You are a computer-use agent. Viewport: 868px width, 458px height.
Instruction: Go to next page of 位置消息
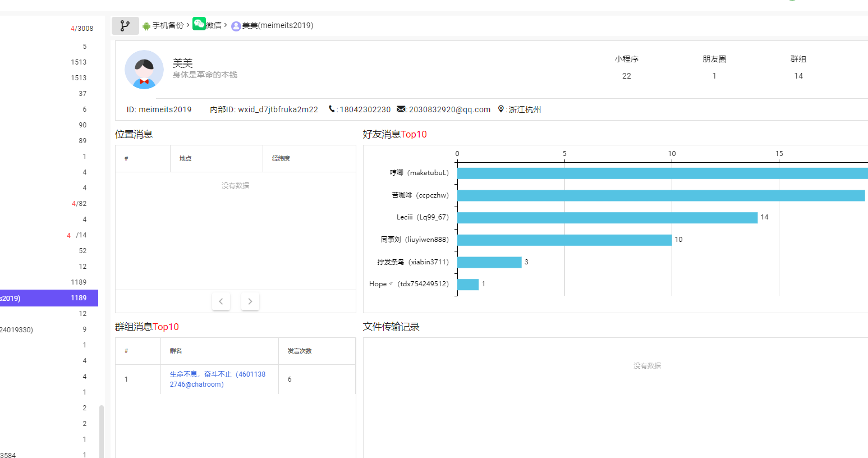(250, 301)
